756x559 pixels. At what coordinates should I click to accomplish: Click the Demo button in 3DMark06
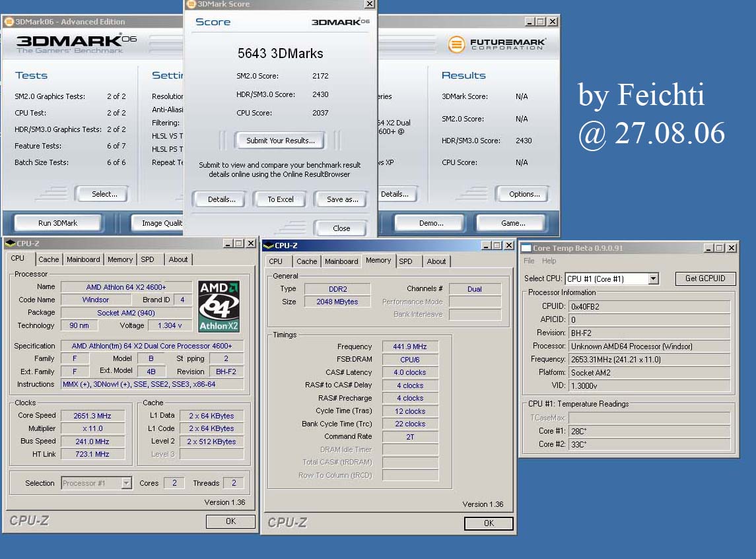click(x=431, y=223)
